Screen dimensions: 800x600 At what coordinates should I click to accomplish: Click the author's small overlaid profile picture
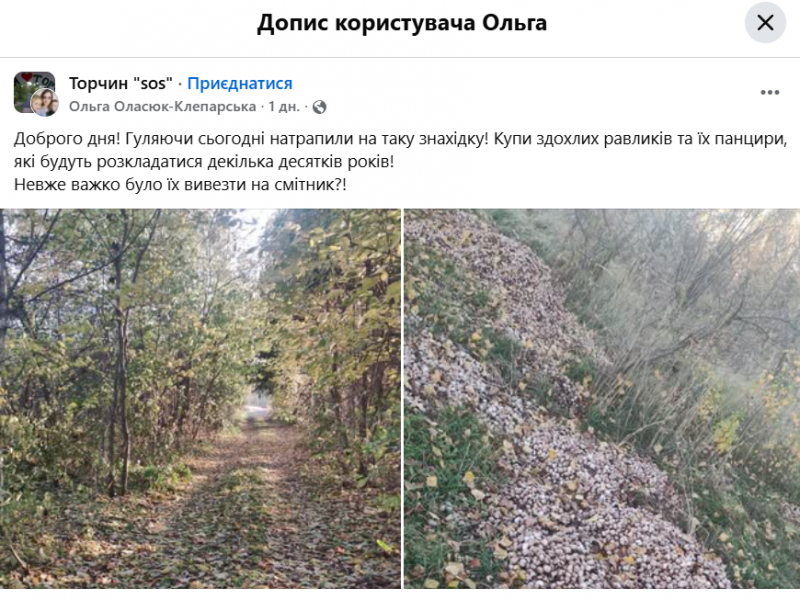[x=44, y=102]
